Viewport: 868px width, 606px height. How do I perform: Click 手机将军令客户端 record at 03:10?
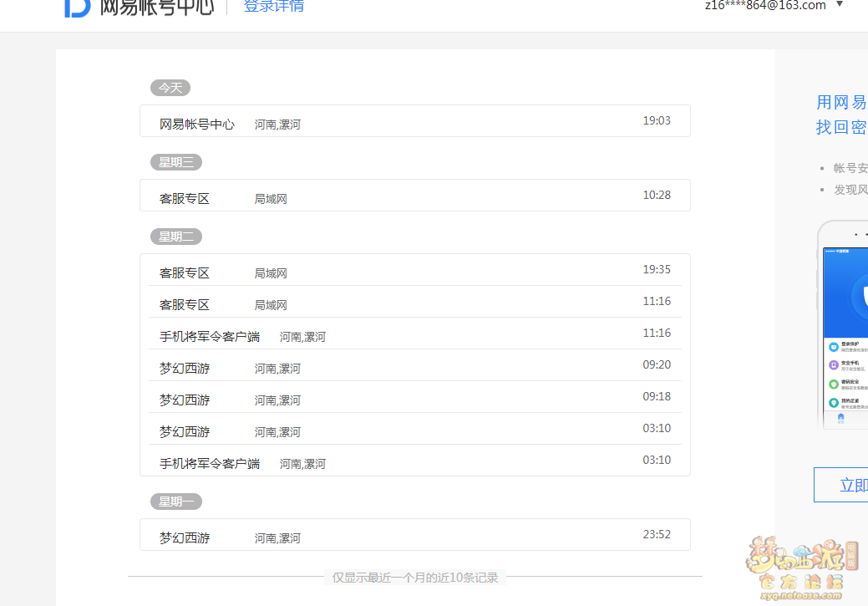click(x=415, y=461)
